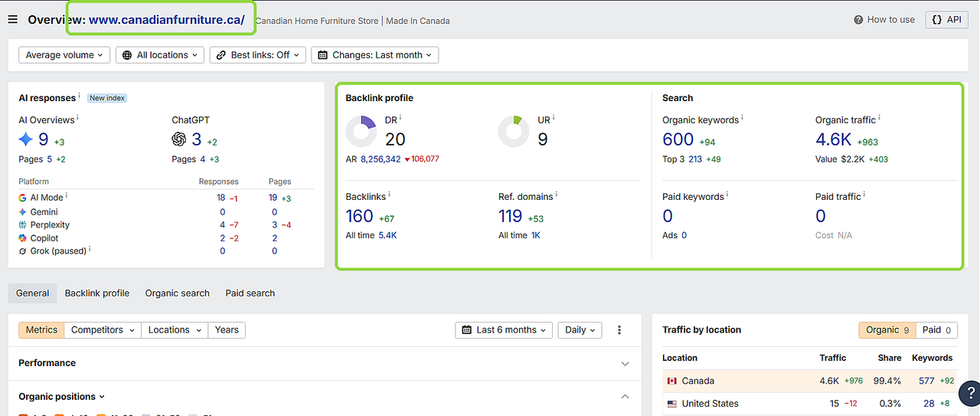Open the Last 6 months date range dropdown

(504, 330)
